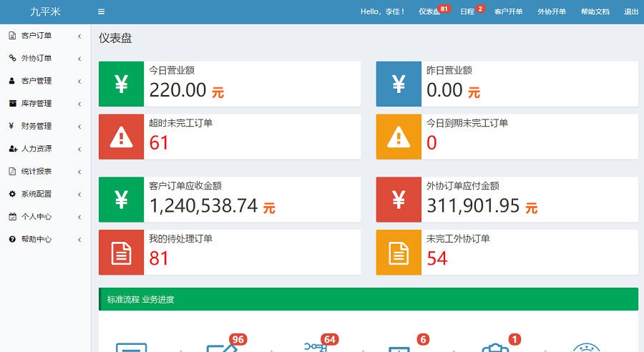Image resolution: width=644 pixels, height=352 pixels.
Task: Expand the 系统配置 sidebar chevron
Action: [x=79, y=195]
